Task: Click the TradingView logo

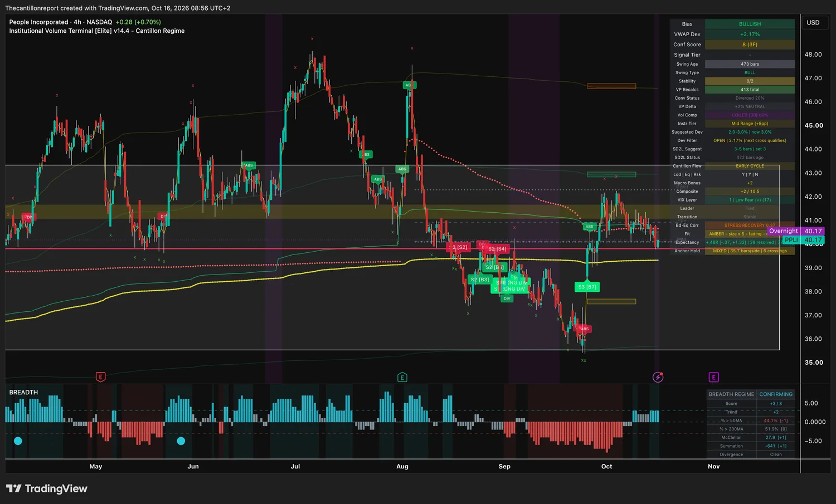Action: point(47,488)
